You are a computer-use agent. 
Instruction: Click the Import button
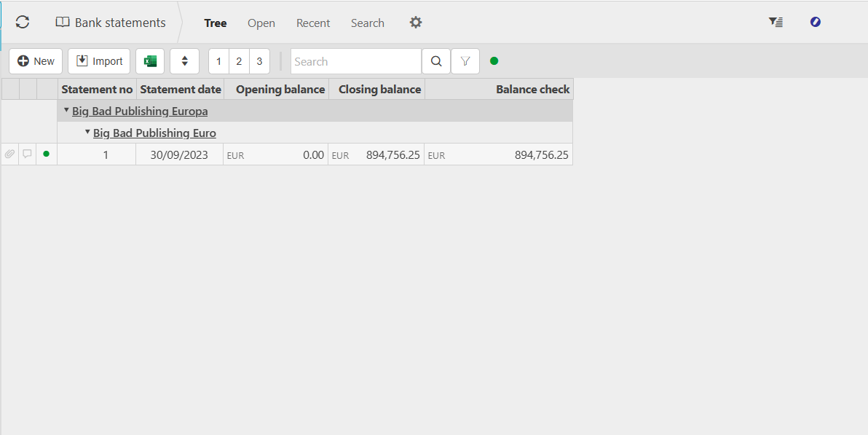(x=99, y=61)
